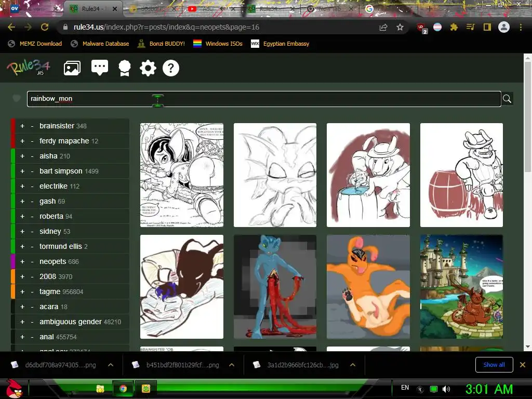Open the media control icon in toolbar
This screenshot has width=532, height=399.
(470, 27)
